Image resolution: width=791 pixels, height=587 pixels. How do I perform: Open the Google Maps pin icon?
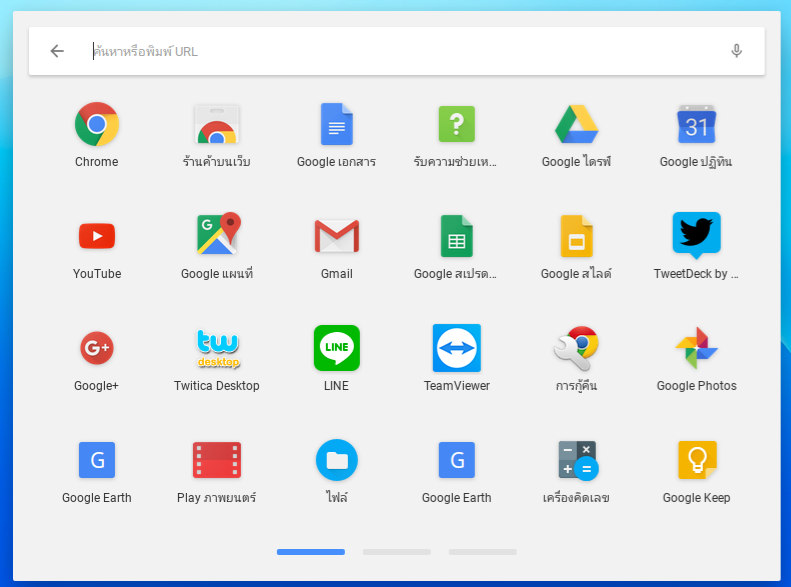click(x=218, y=233)
